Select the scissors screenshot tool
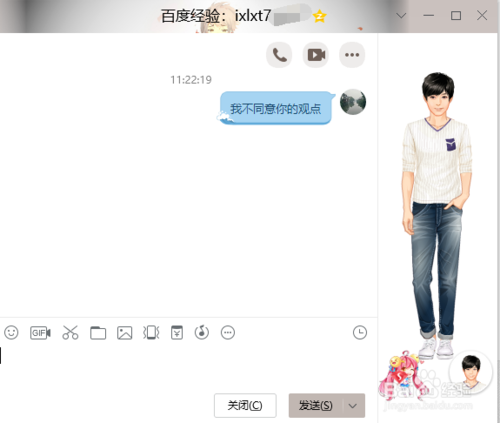The image size is (500, 423). 70,333
